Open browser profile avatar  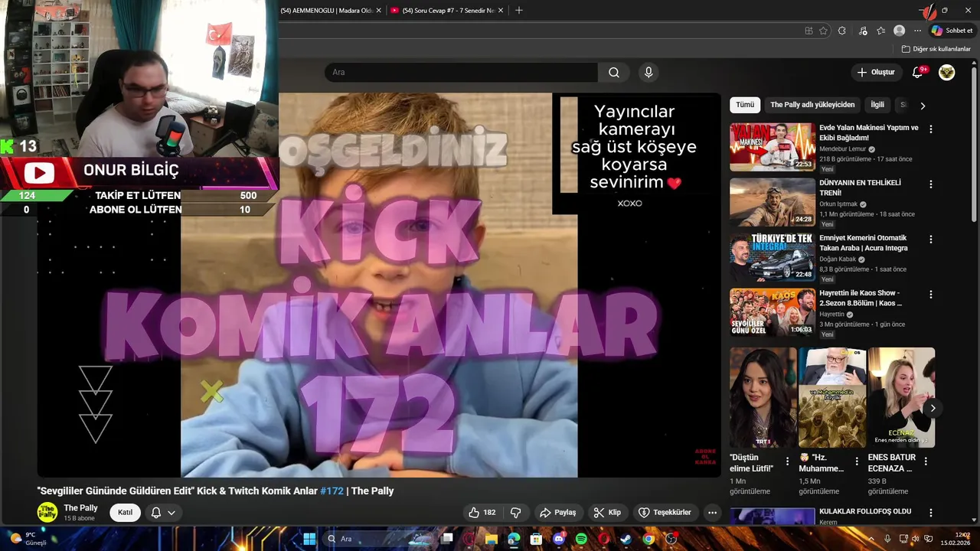click(899, 31)
